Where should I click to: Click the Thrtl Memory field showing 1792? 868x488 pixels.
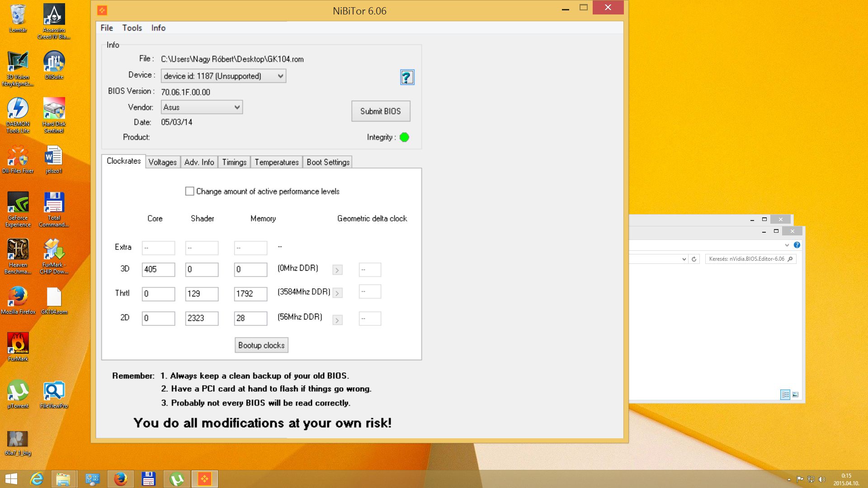point(250,294)
